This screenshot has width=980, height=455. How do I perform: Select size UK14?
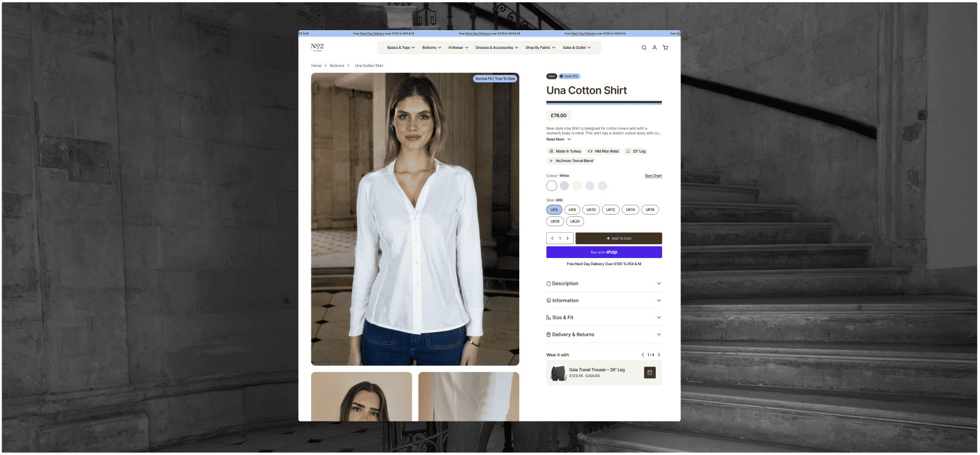click(631, 210)
